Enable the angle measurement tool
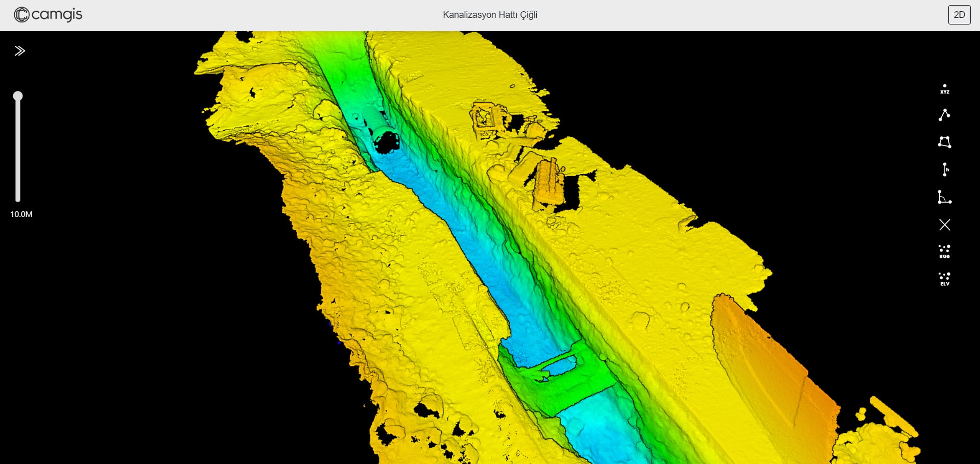Image resolution: width=980 pixels, height=464 pixels. [944, 197]
